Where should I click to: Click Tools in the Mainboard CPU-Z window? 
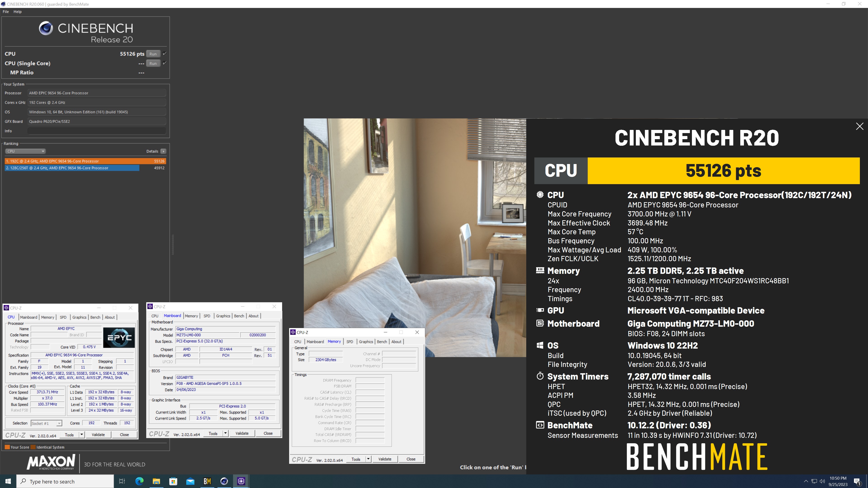tap(213, 434)
